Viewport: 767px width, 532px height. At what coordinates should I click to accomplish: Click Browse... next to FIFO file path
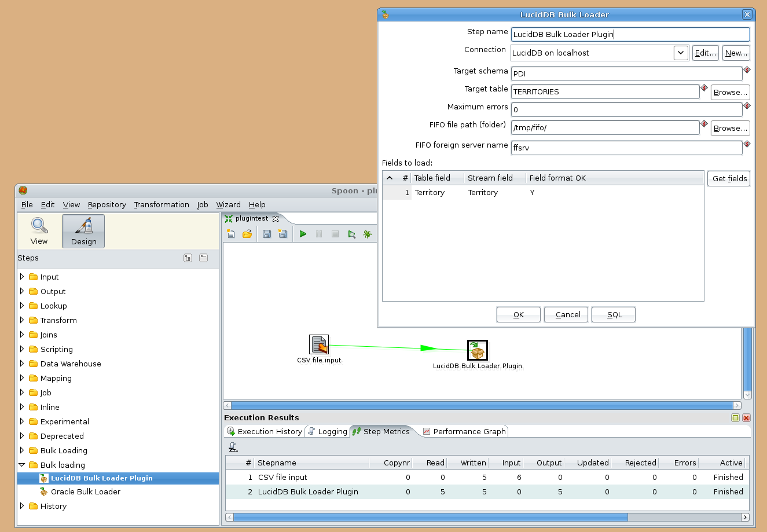point(731,128)
